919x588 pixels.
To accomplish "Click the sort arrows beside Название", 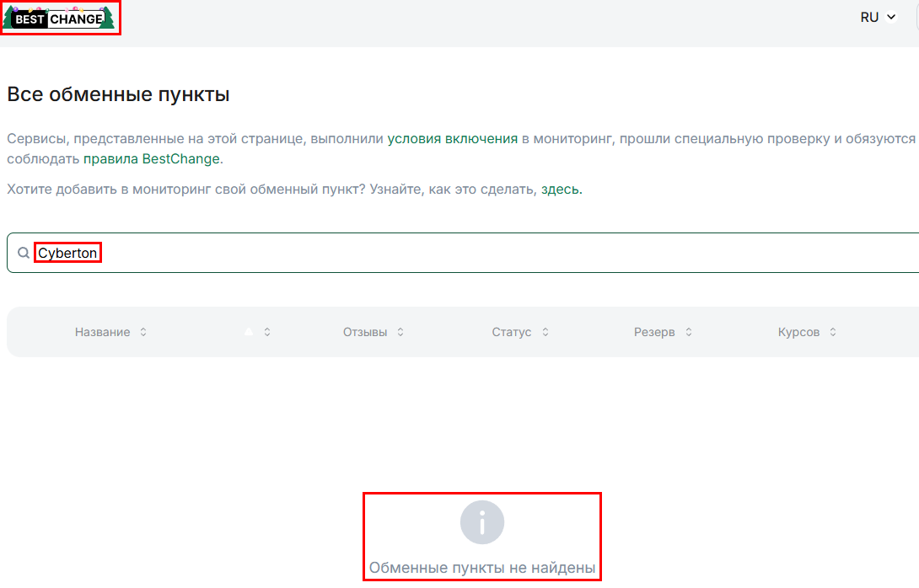I will pos(143,332).
